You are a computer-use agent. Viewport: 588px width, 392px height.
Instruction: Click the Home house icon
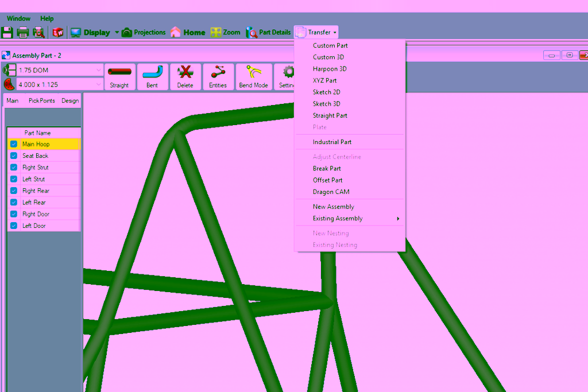point(176,32)
